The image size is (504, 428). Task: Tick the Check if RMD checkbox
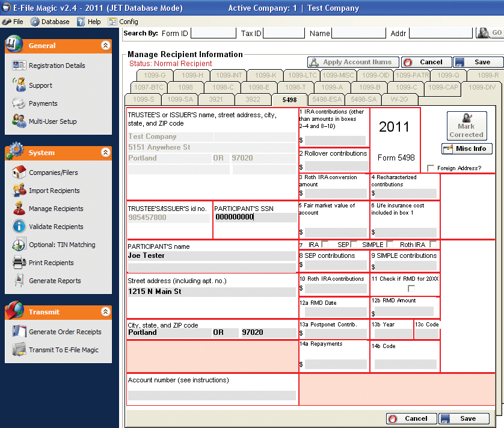point(411,289)
